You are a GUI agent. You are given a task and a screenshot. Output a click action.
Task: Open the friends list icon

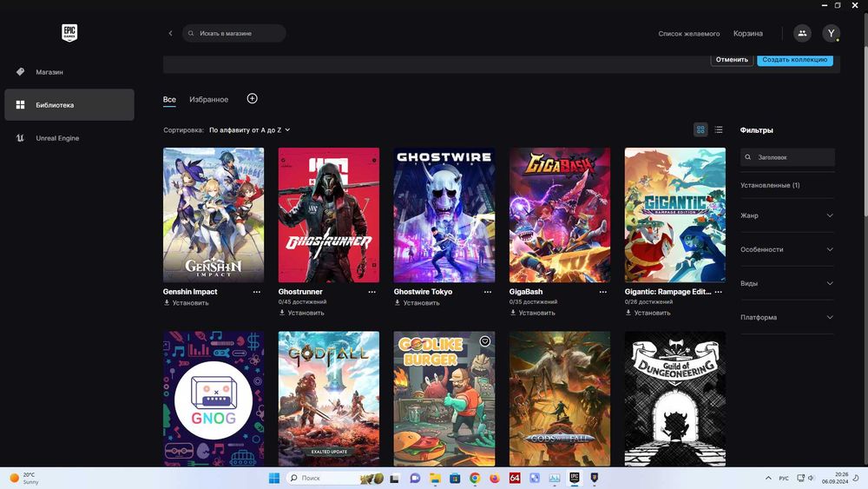tap(802, 33)
